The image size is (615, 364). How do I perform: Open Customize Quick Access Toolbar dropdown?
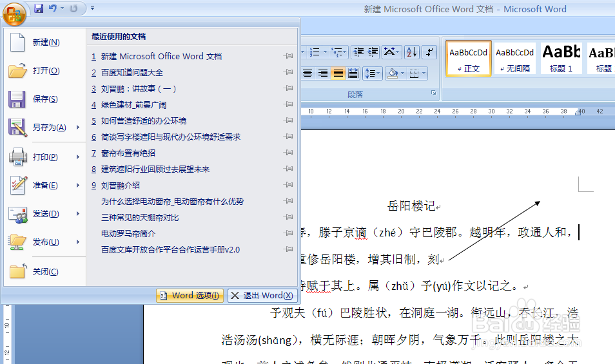93,8
